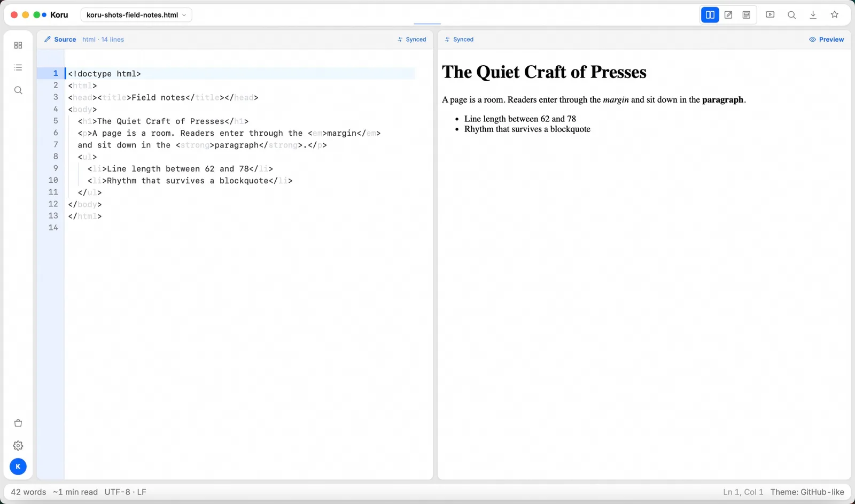Click the UTF-8 · LF encoding indicator

point(125,492)
